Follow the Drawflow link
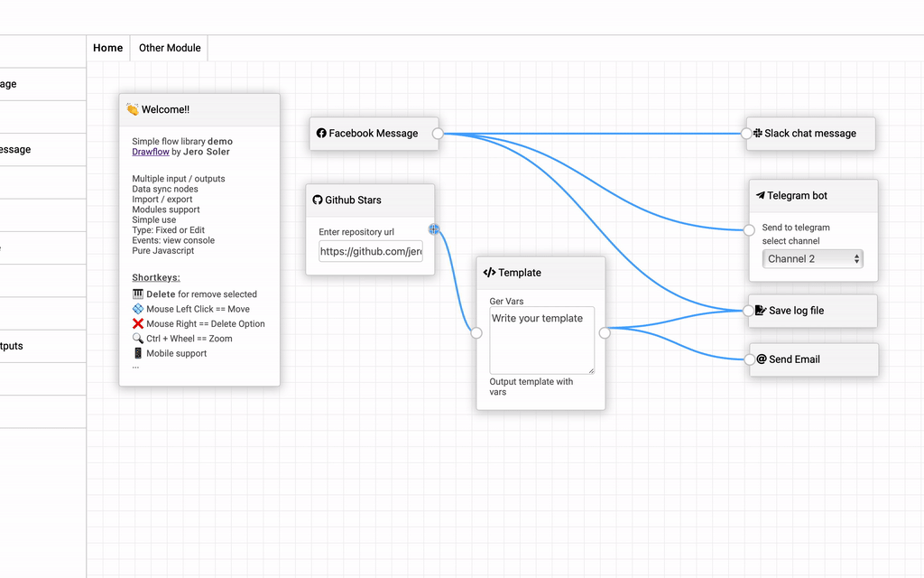Screen dimensions: 924x578 (151, 152)
